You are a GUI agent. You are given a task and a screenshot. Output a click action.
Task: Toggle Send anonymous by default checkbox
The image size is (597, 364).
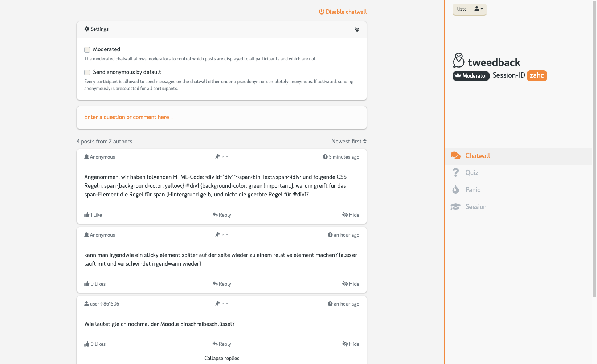(x=87, y=73)
